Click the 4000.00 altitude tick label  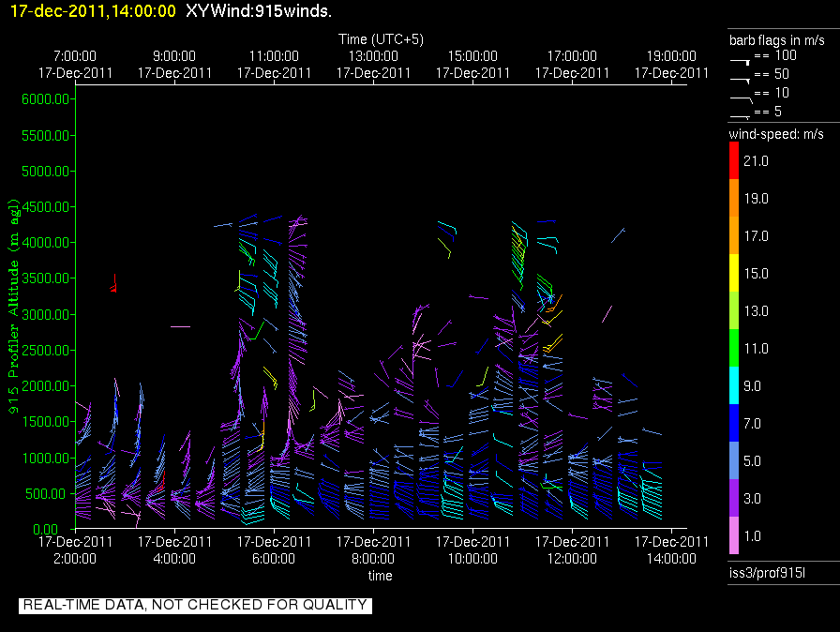click(46, 243)
